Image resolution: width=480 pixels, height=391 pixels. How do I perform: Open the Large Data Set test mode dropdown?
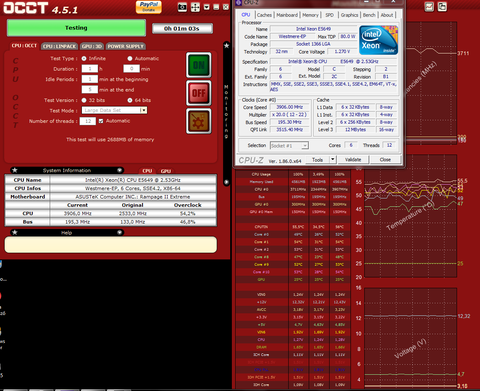click(x=143, y=110)
